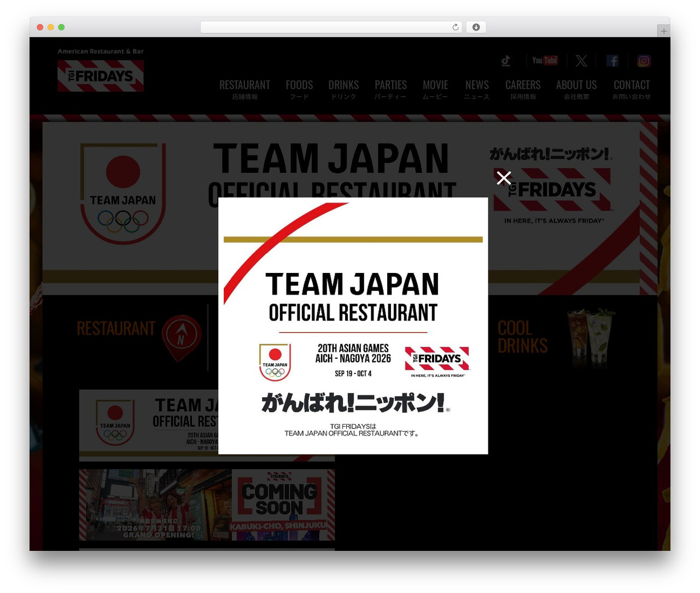Open the PARTIES menu item

click(x=390, y=89)
